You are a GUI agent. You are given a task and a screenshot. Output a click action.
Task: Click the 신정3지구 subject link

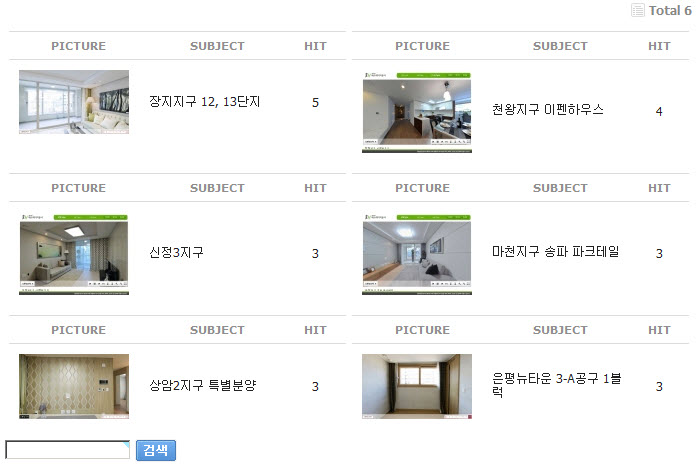[x=176, y=252]
